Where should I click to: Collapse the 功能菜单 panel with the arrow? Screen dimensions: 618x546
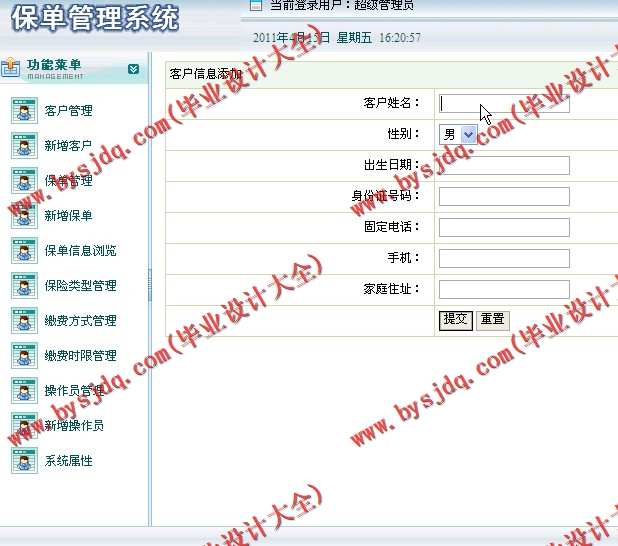click(x=133, y=69)
